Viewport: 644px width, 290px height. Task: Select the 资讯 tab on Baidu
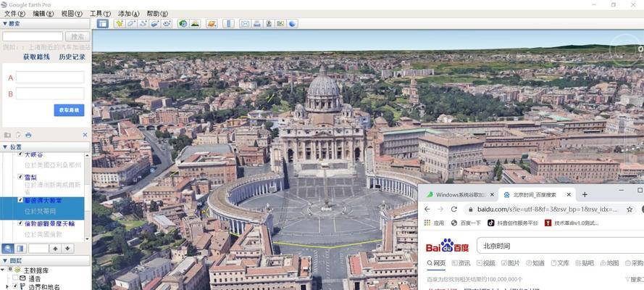point(461,263)
